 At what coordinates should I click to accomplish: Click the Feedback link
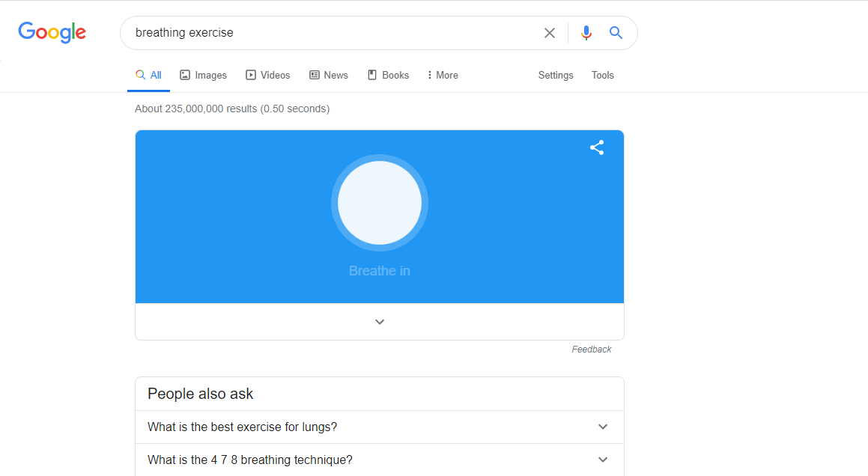(592, 350)
